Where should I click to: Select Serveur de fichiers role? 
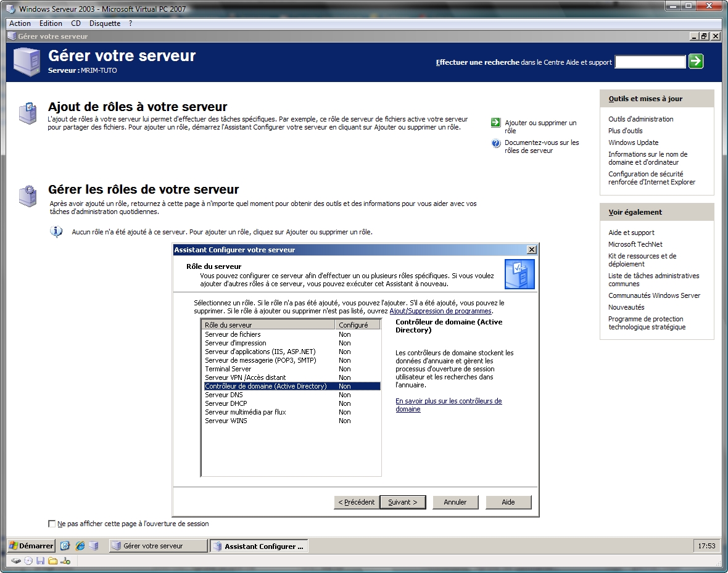[x=292, y=334]
